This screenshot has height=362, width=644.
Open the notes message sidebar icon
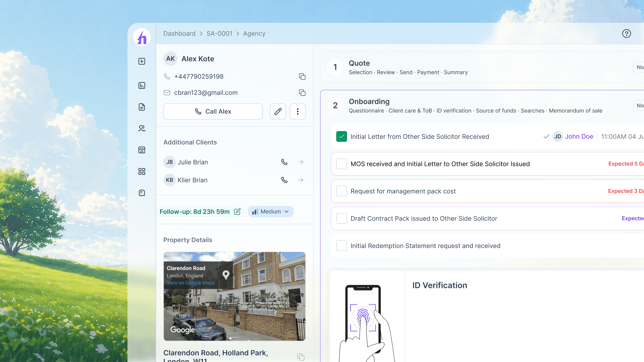click(142, 193)
